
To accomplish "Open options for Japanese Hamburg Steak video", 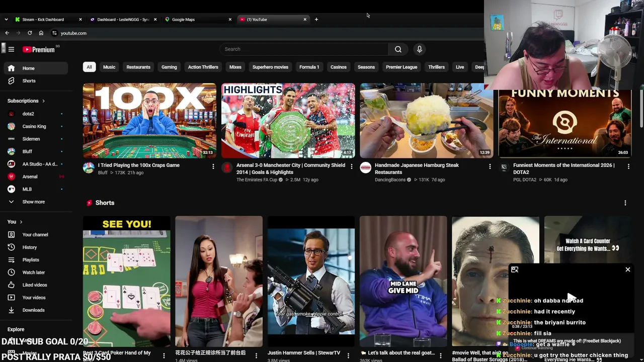I will pos(490,166).
